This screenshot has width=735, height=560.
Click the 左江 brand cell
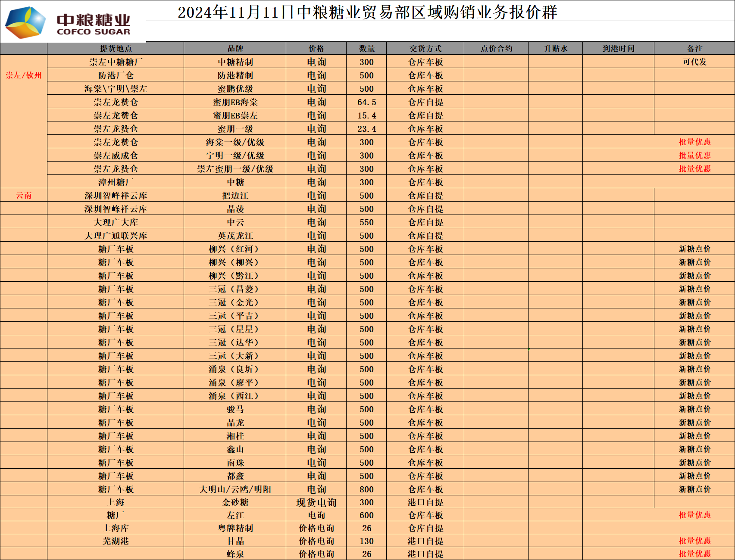coord(235,515)
